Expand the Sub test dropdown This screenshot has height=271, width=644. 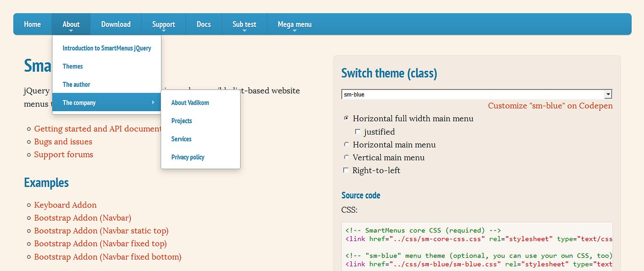point(244,24)
